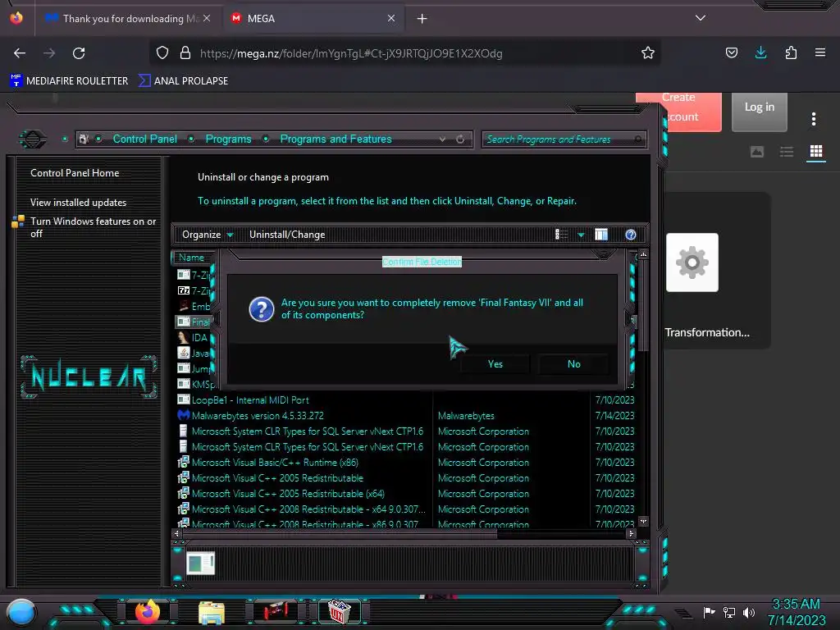Open the Transformation file thumbnail in MEGA
The image size is (840, 630).
pyautogui.click(x=692, y=262)
